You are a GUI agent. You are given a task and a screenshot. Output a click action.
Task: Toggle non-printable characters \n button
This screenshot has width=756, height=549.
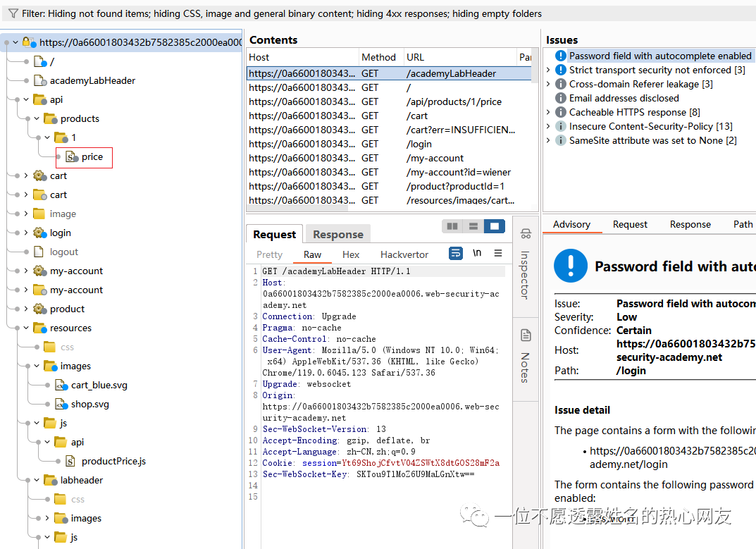coord(477,253)
